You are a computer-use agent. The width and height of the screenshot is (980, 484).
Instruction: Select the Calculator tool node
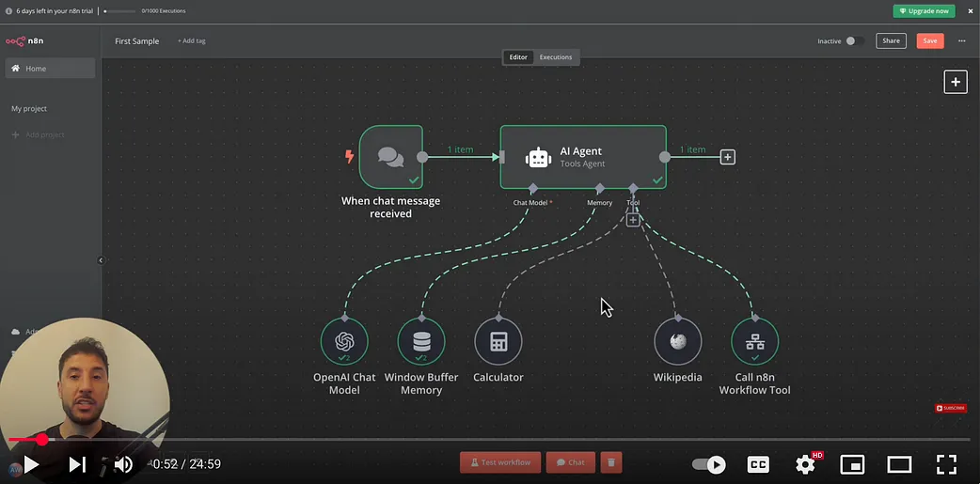[498, 341]
